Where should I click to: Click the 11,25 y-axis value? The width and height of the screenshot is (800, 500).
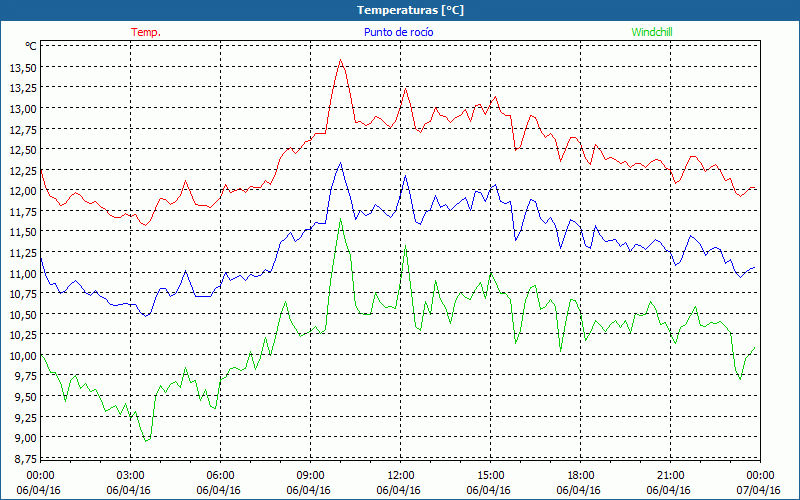pyautogui.click(x=22, y=253)
